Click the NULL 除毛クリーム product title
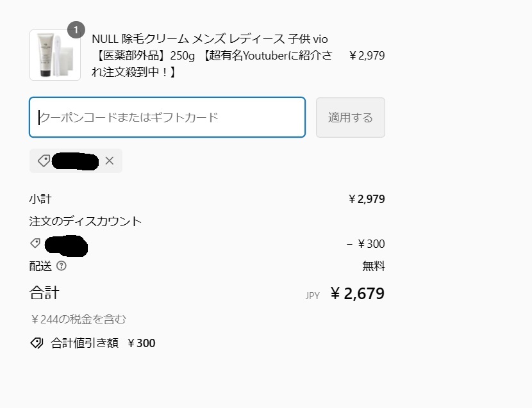The image size is (532, 408). [212, 55]
